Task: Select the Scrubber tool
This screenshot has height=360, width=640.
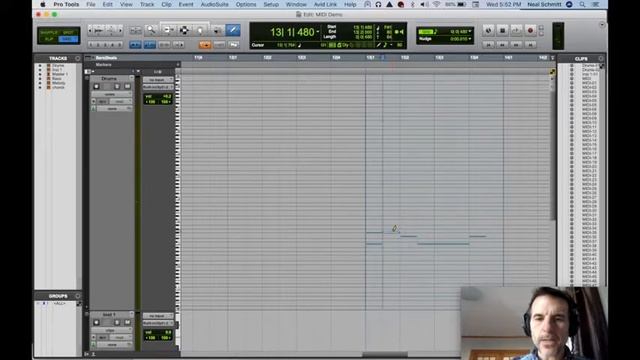Action: coord(217,30)
